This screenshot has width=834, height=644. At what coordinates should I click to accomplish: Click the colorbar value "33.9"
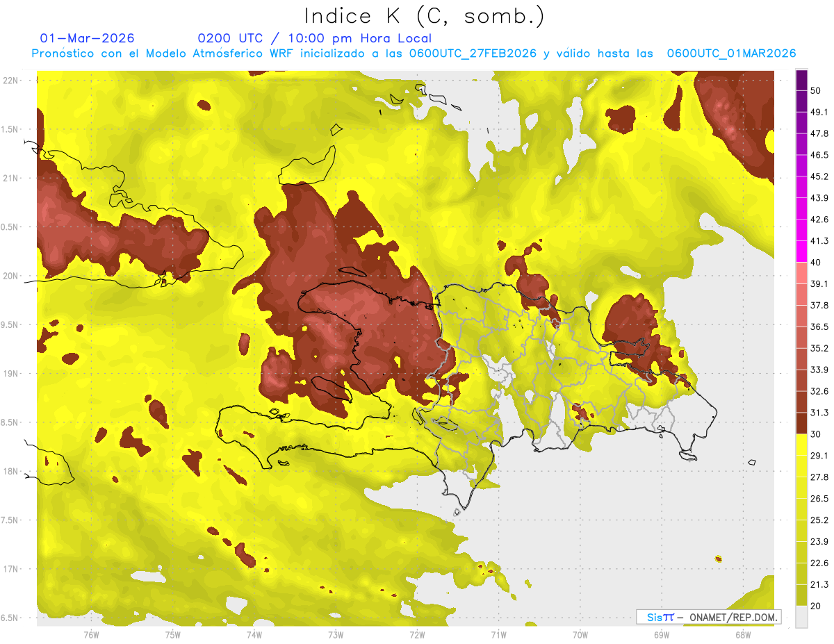[819, 370]
